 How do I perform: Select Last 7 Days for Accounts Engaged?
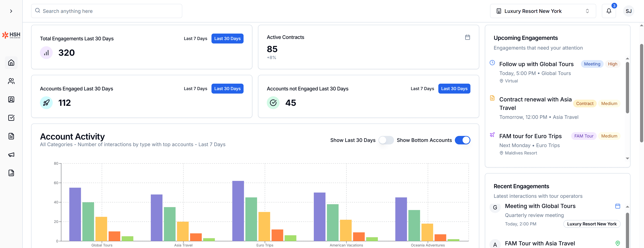pos(196,89)
